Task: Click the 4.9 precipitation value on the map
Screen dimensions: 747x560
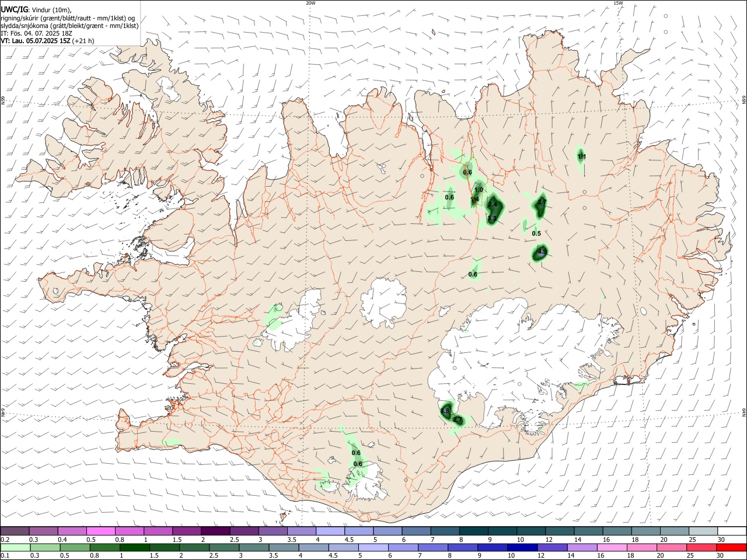Action: pos(542,253)
